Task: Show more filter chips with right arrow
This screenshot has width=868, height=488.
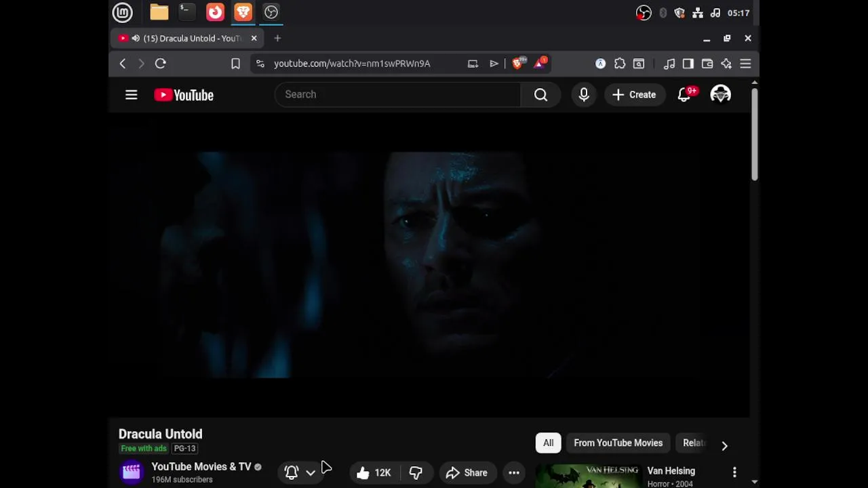Action: (724, 445)
